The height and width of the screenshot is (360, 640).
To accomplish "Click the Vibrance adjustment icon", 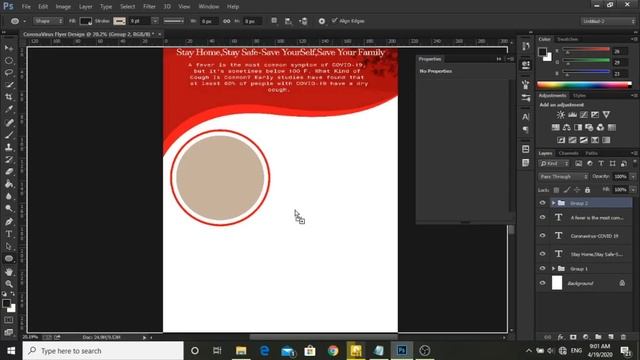I will coord(606,115).
